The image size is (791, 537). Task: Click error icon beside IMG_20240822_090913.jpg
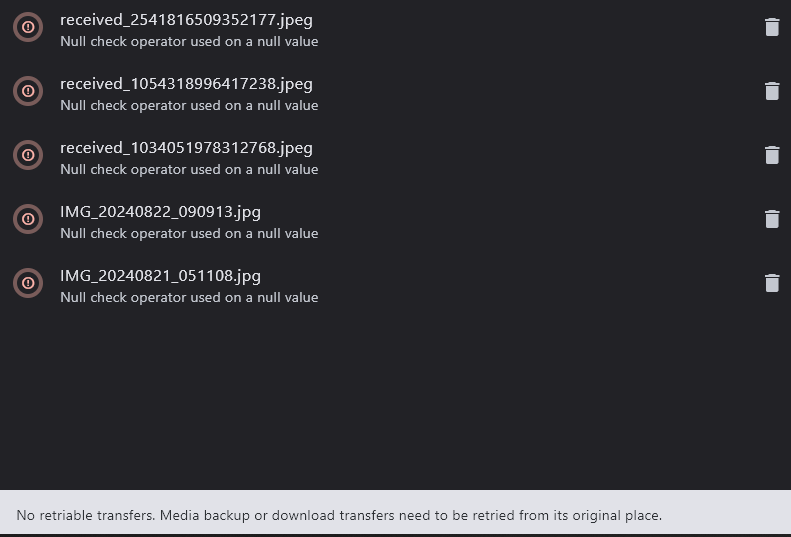[x=28, y=219]
